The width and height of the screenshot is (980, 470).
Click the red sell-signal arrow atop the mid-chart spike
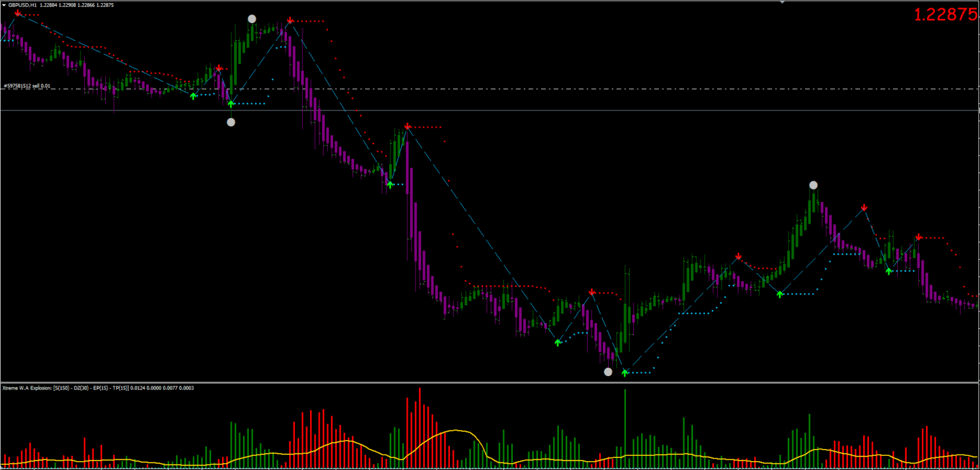coord(407,127)
